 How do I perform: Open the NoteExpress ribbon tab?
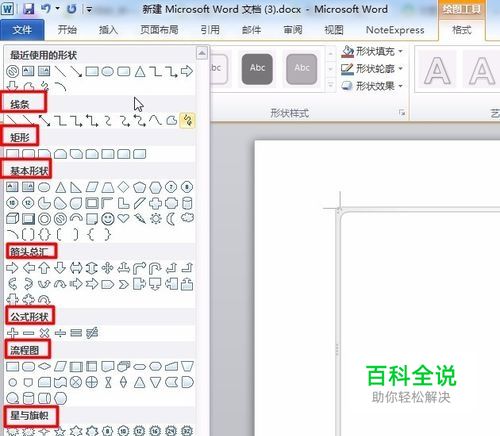[395, 30]
